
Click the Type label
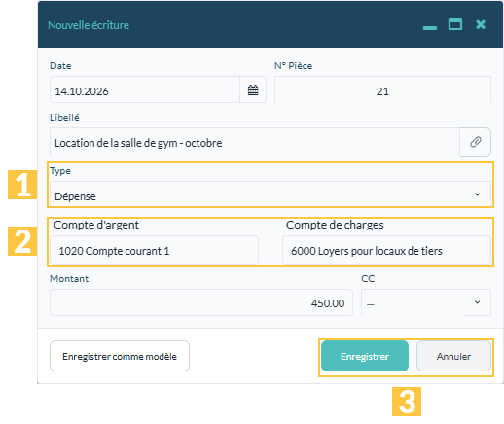coord(60,171)
